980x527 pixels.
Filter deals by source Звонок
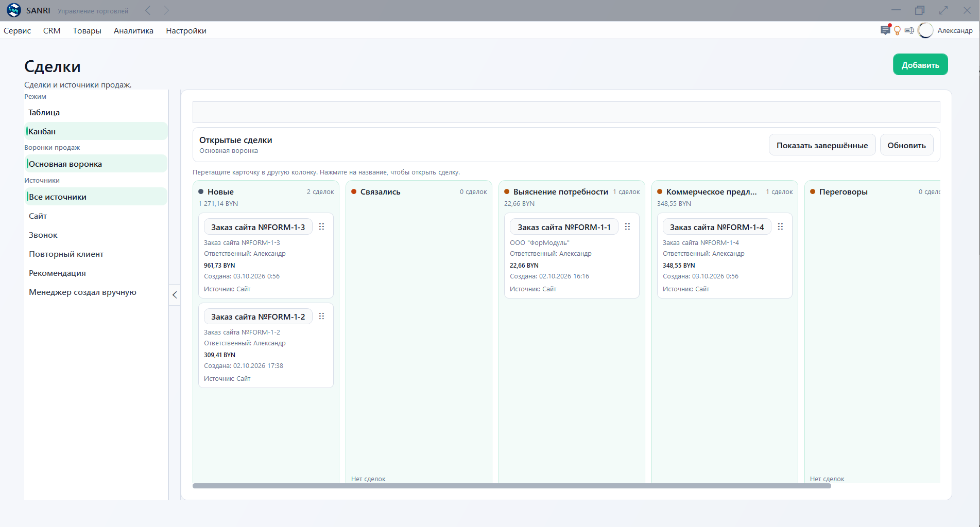pos(96,235)
